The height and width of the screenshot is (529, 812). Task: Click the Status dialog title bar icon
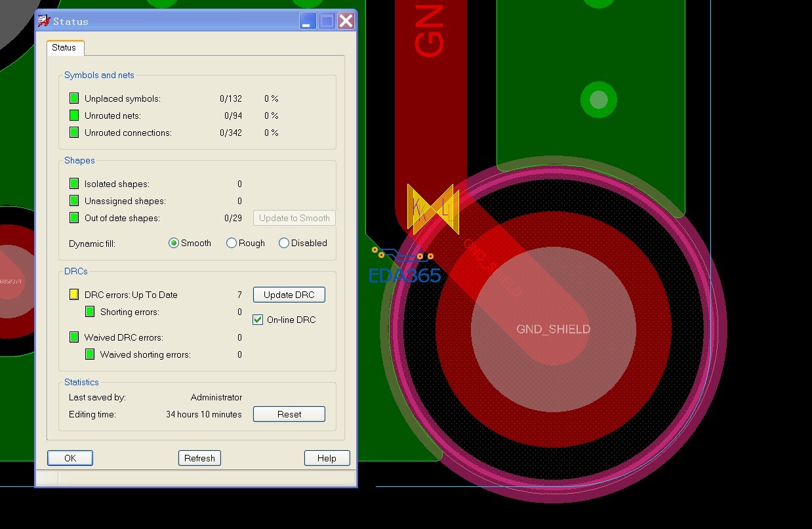tap(44, 21)
